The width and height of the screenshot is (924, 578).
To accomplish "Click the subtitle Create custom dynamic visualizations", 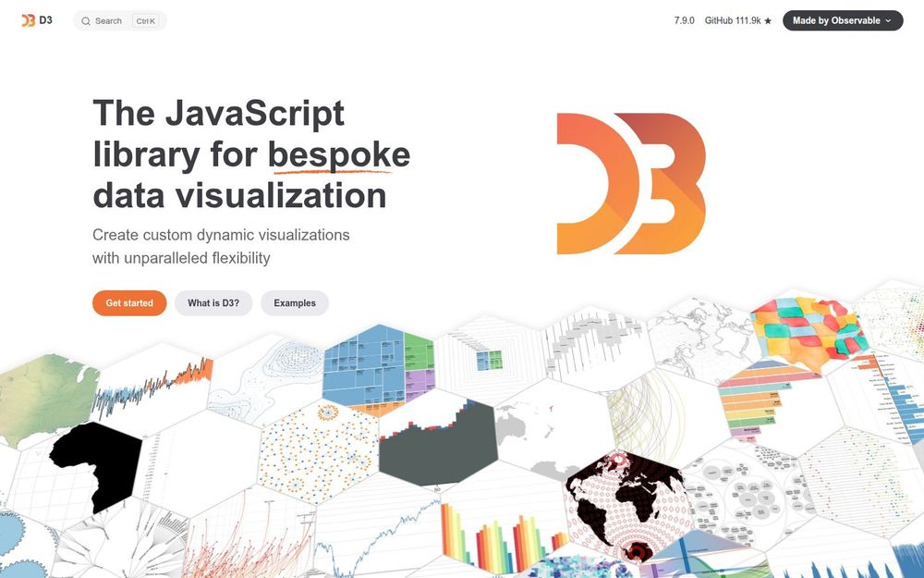I will tap(221, 235).
